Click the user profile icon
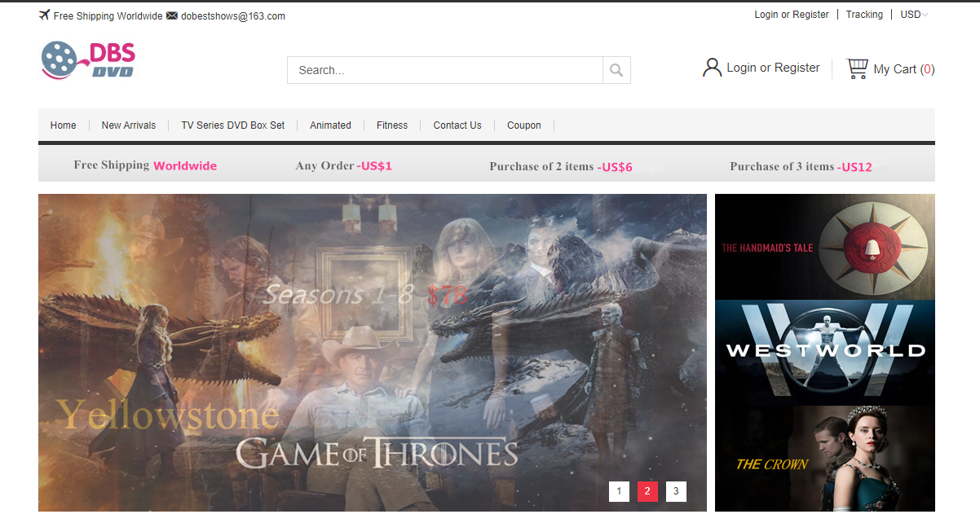This screenshot has width=980, height=523. click(x=712, y=68)
